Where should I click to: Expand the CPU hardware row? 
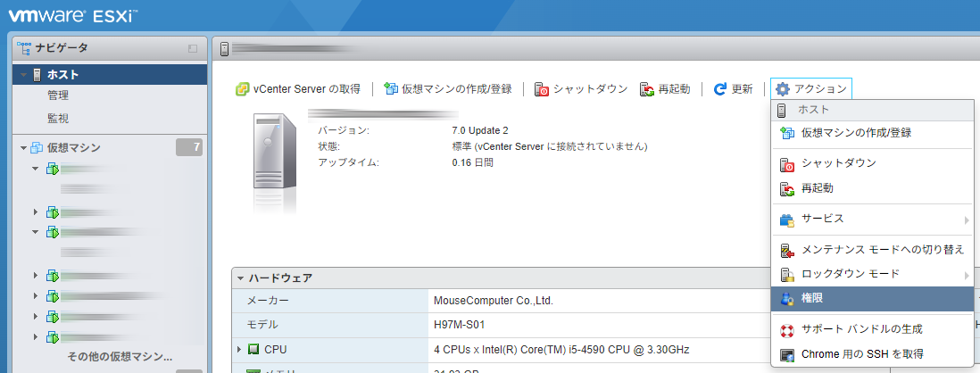(x=239, y=350)
